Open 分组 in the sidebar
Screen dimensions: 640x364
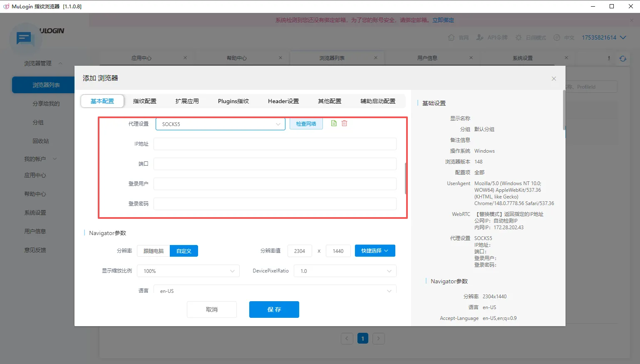[x=38, y=122]
